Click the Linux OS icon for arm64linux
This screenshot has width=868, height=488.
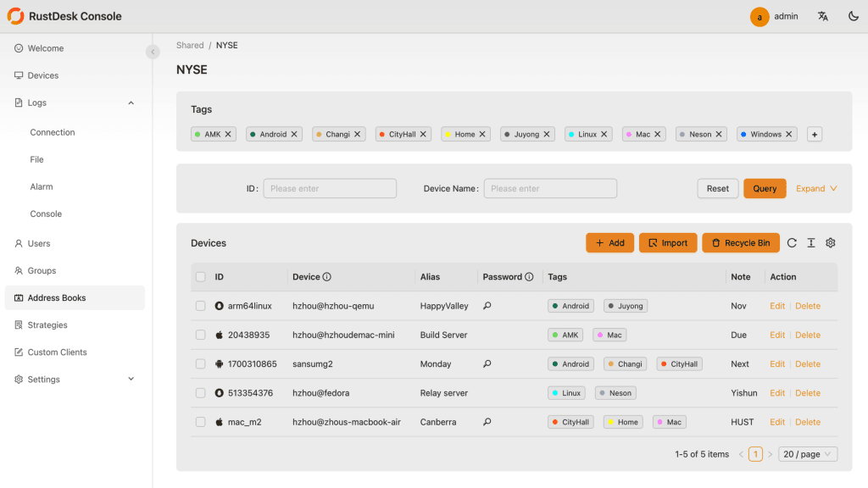[220, 306]
